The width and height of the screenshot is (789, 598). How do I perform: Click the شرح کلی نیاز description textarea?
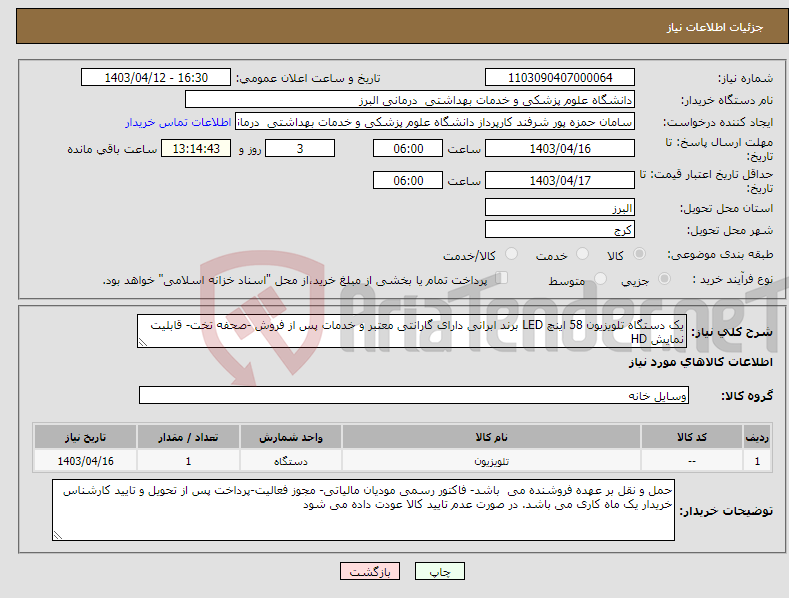(412, 331)
